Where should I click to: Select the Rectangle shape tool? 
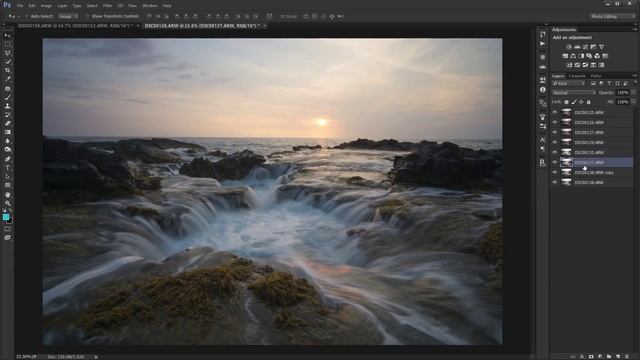pos(7,185)
